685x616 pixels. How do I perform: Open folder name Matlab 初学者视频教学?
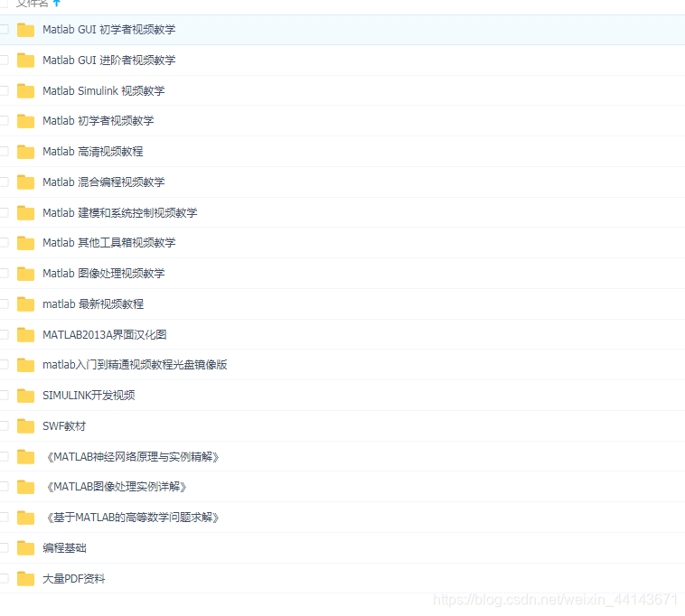[x=98, y=121]
